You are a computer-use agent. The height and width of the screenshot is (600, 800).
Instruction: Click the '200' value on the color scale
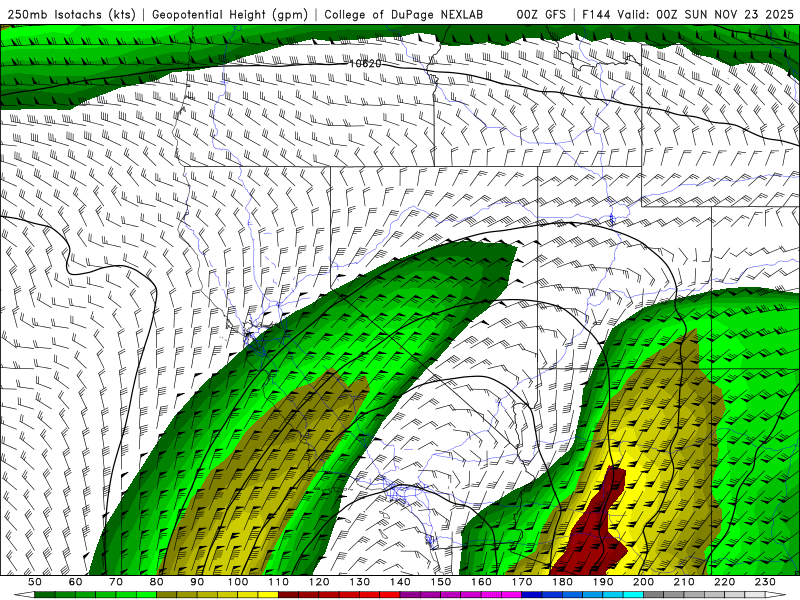click(x=644, y=582)
